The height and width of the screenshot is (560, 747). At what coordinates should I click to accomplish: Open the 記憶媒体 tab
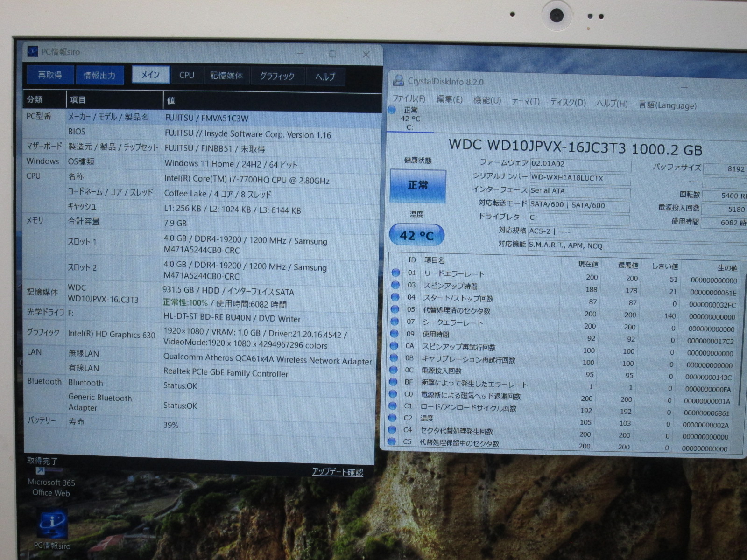[226, 76]
